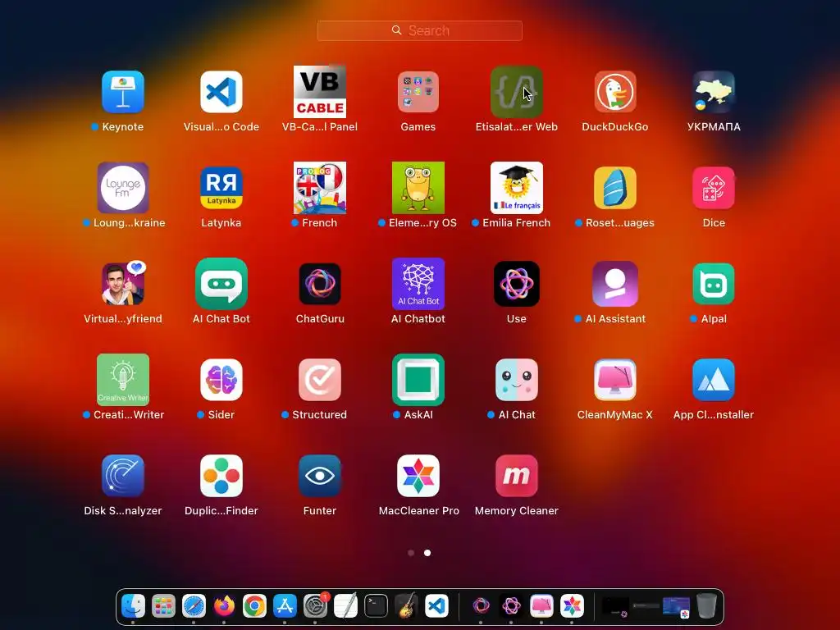This screenshot has width=840, height=630.
Task: Launch Rosetta Stone Languages
Action: (x=615, y=188)
